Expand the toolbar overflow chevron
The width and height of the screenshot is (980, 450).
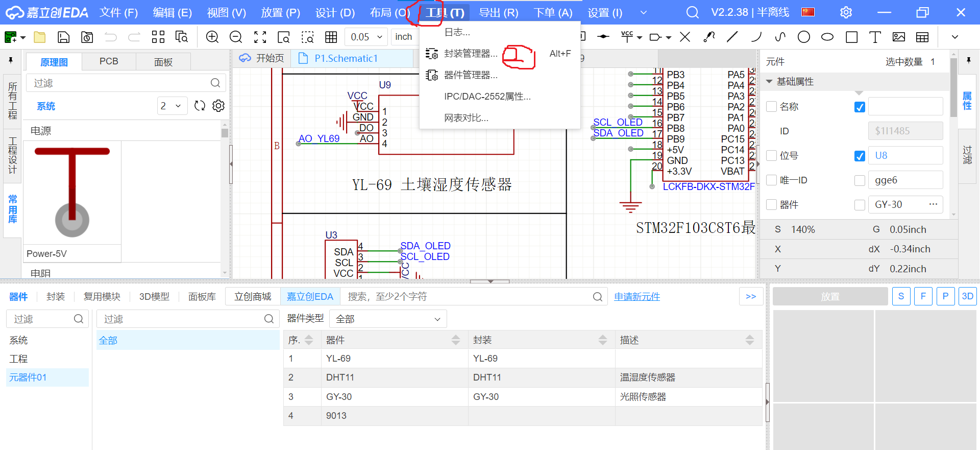point(954,37)
